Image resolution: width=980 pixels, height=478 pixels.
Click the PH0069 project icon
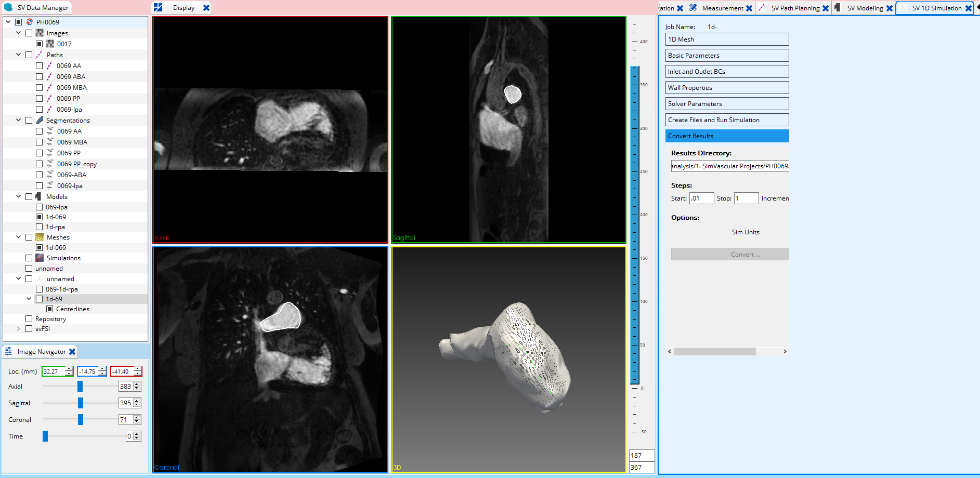pos(30,22)
